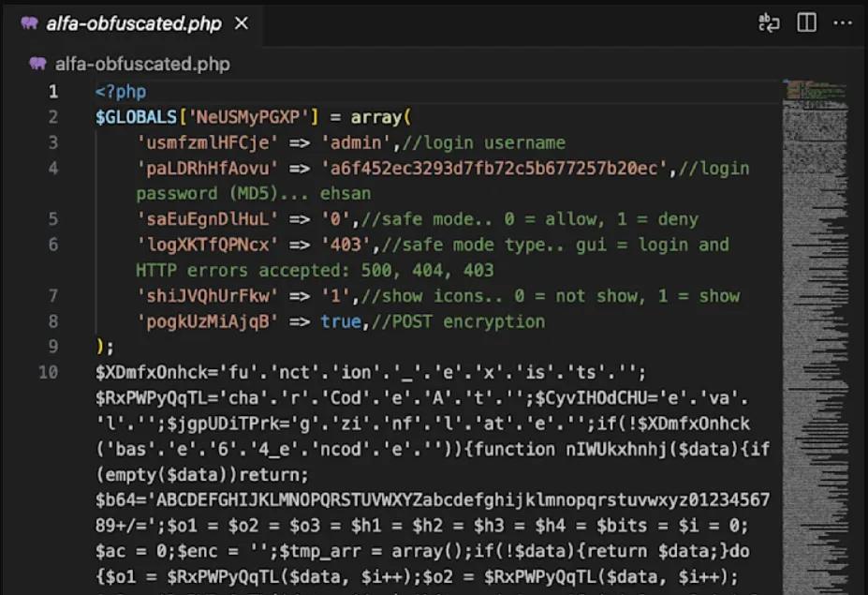This screenshot has height=595, width=868.
Task: Close the alfa-obfuscated.php tab
Action: click(242, 23)
